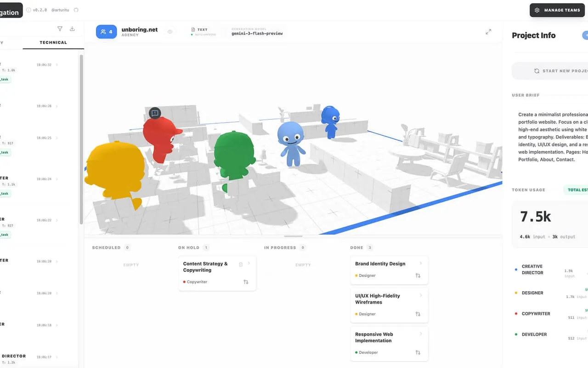The height and width of the screenshot is (368, 588).
Task: Click the User Brief description text
Action: pyautogui.click(x=553, y=137)
